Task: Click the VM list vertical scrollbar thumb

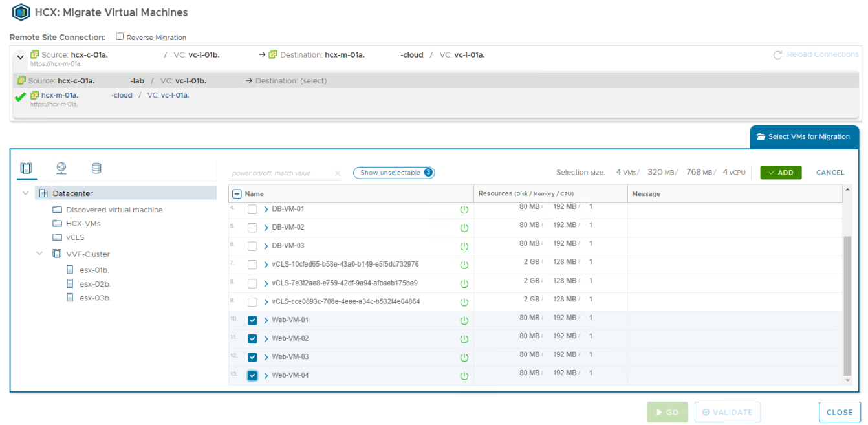Action: point(848,306)
